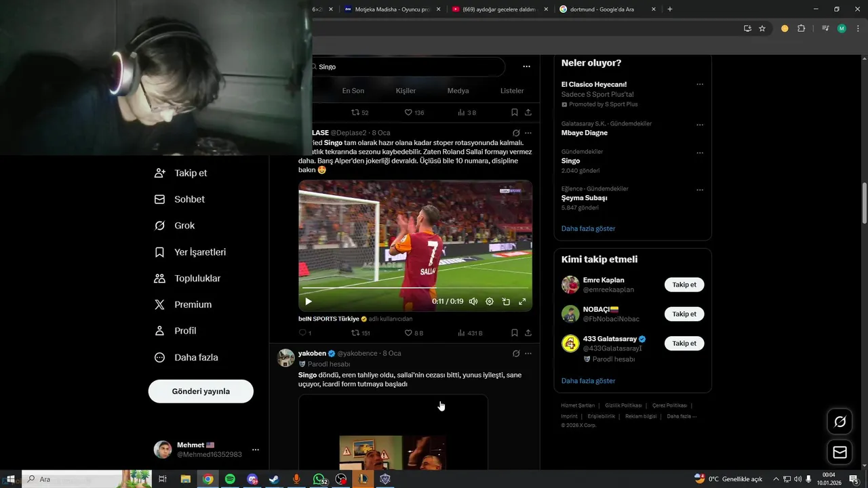Switch to Motjeka Madisha browser tab
This screenshot has width=868, height=488.
[392, 9]
